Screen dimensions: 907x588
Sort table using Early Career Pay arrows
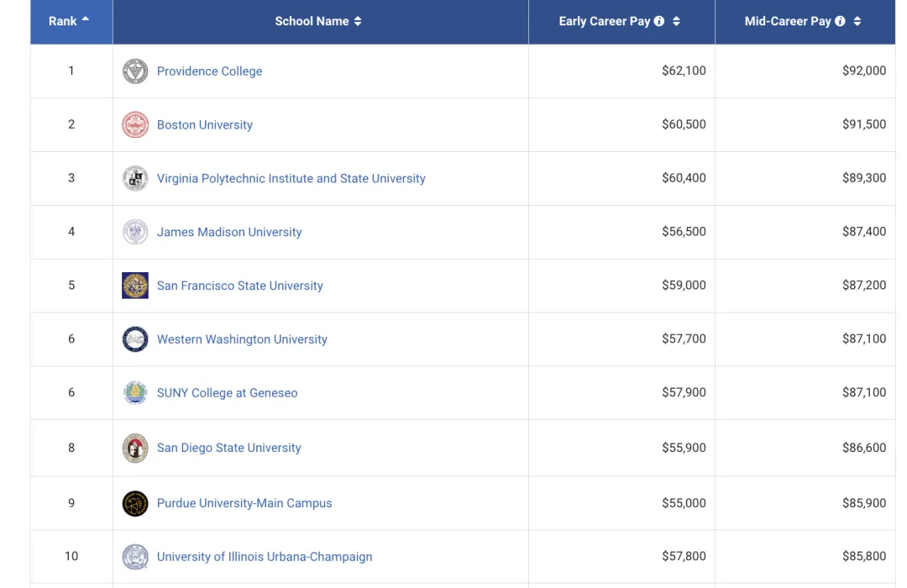(676, 21)
